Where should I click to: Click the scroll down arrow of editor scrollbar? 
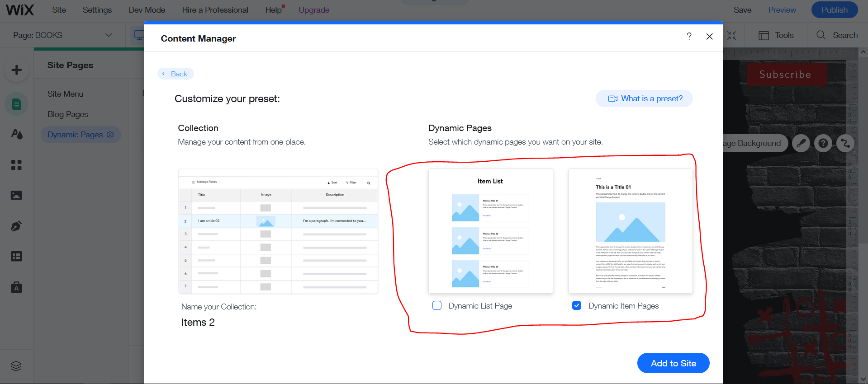coord(863,379)
